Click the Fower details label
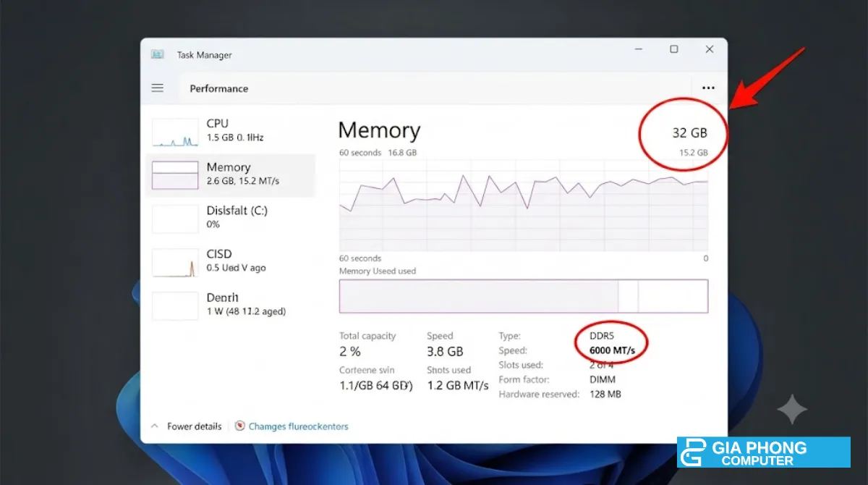This screenshot has width=868, height=485. pyautogui.click(x=194, y=426)
